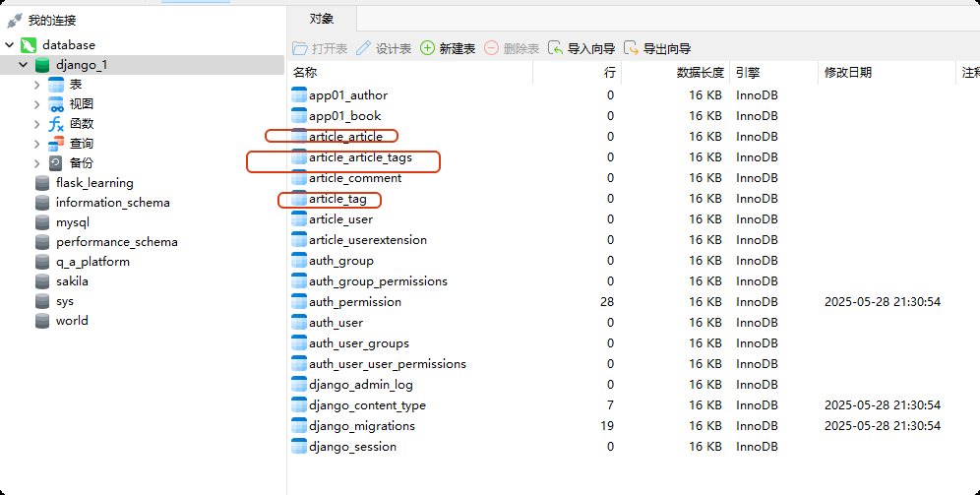Click the 16 KB cell for django_session
Image resolution: width=980 pixels, height=495 pixels.
click(705, 446)
